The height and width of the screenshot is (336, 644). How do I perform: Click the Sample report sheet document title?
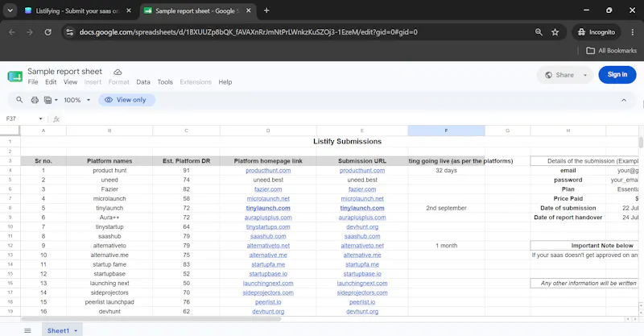click(x=65, y=72)
